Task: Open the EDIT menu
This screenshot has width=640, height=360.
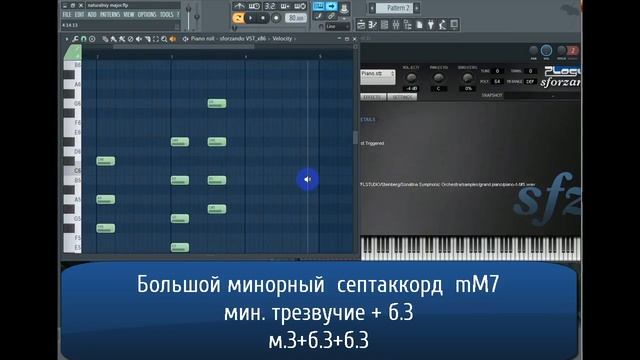Action: tap(79, 15)
